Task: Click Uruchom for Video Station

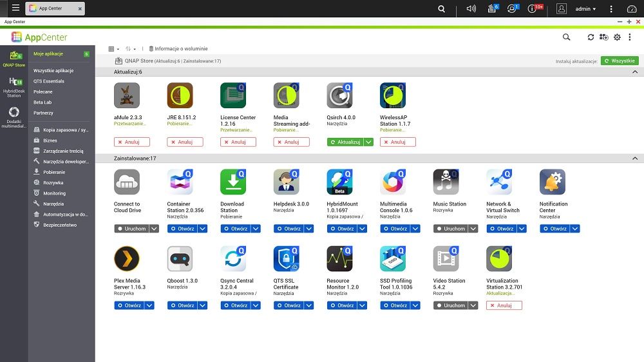Action: click(451, 306)
